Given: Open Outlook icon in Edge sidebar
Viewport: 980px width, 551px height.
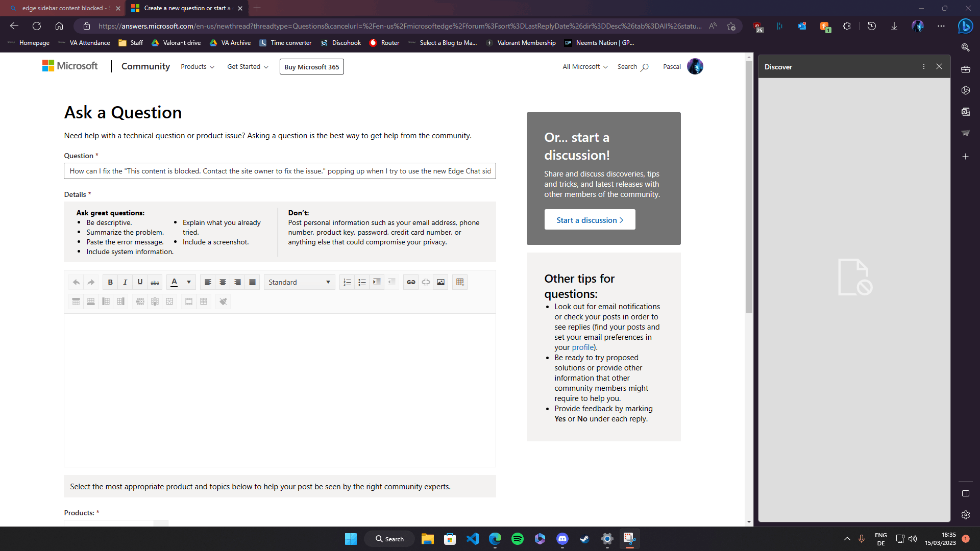Looking at the screenshot, I should tap(965, 112).
